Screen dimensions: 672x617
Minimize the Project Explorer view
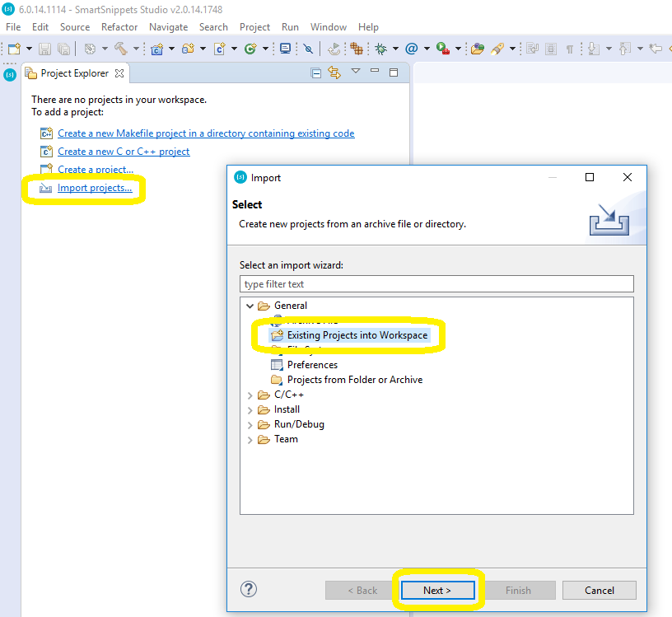click(x=375, y=70)
